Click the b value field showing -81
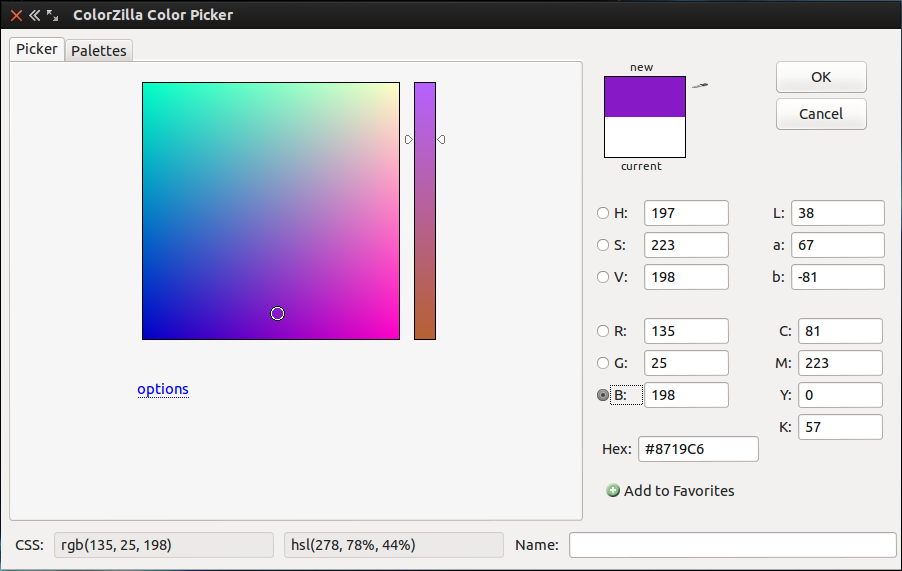The image size is (902, 571). [838, 277]
